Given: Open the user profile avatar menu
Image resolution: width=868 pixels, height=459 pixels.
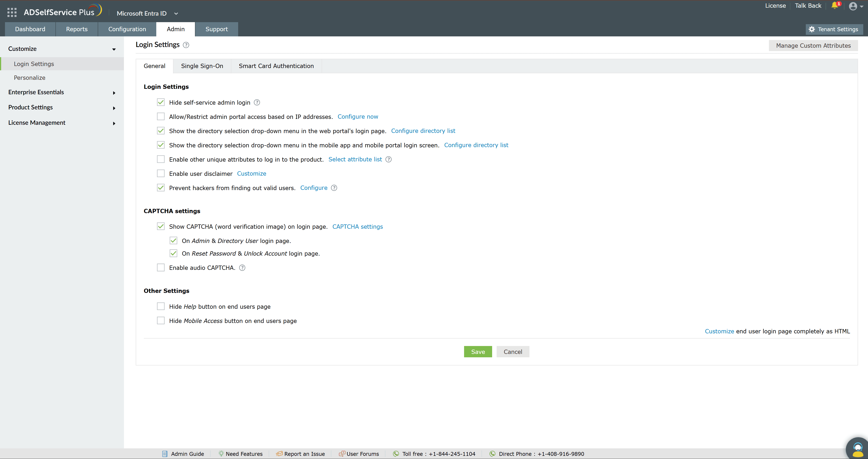Looking at the screenshot, I should click(x=853, y=6).
